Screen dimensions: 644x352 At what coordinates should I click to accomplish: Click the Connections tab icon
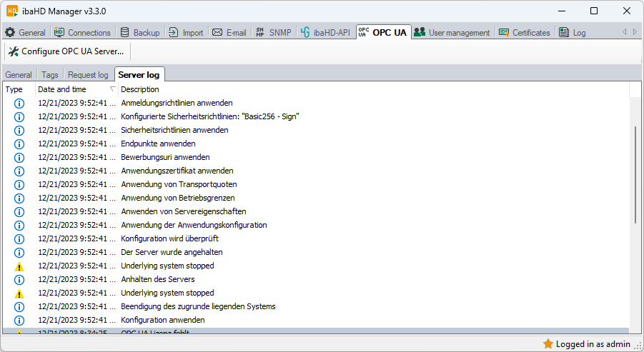point(59,33)
